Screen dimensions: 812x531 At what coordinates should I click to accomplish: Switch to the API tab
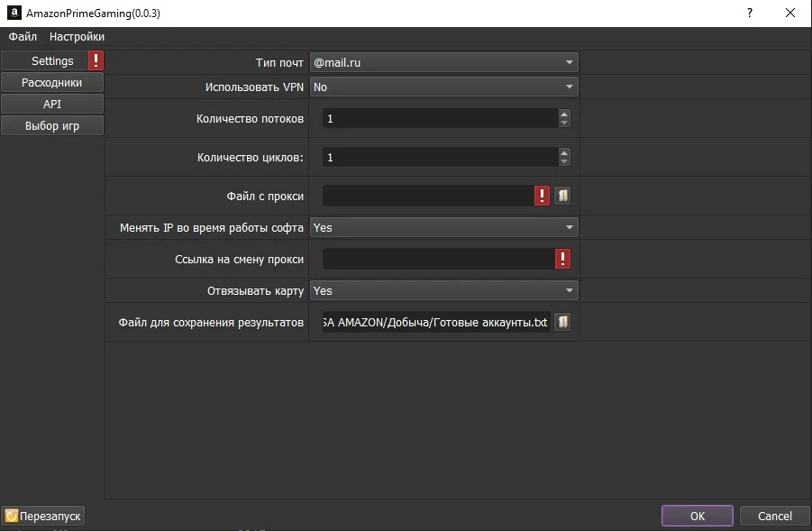[52, 105]
